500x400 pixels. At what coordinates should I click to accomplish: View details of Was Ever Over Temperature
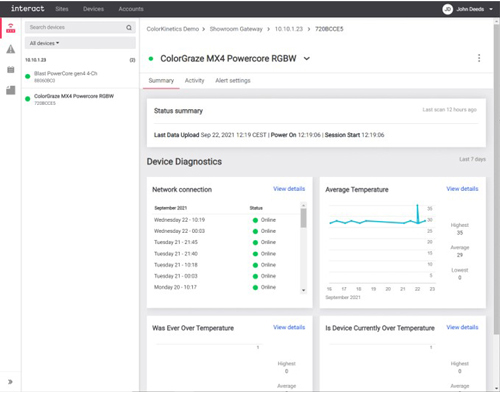[289, 327]
